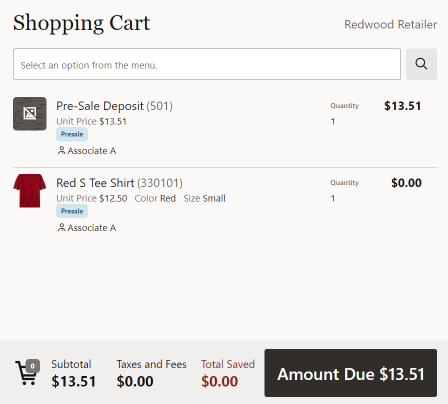Click the red tee shirt thumbnail

click(30, 191)
